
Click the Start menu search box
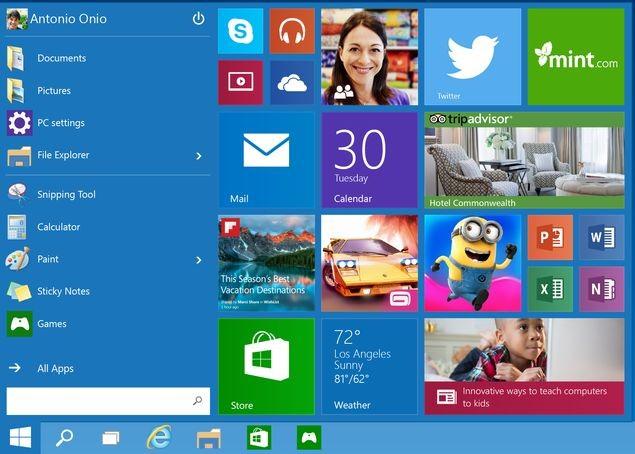tap(100, 401)
